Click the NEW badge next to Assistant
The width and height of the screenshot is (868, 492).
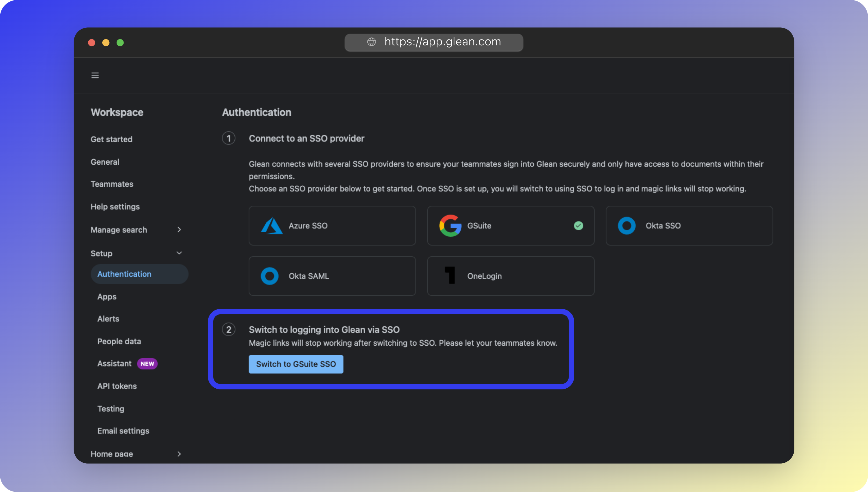[x=147, y=364]
